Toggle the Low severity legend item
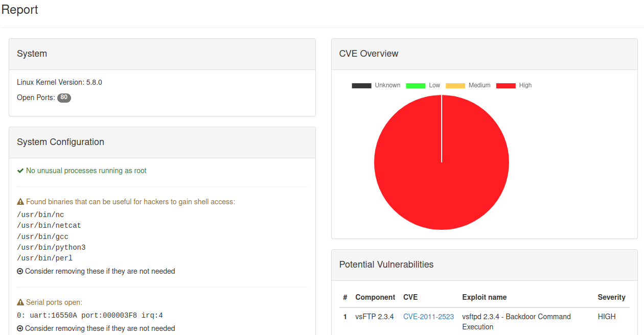 [423, 85]
